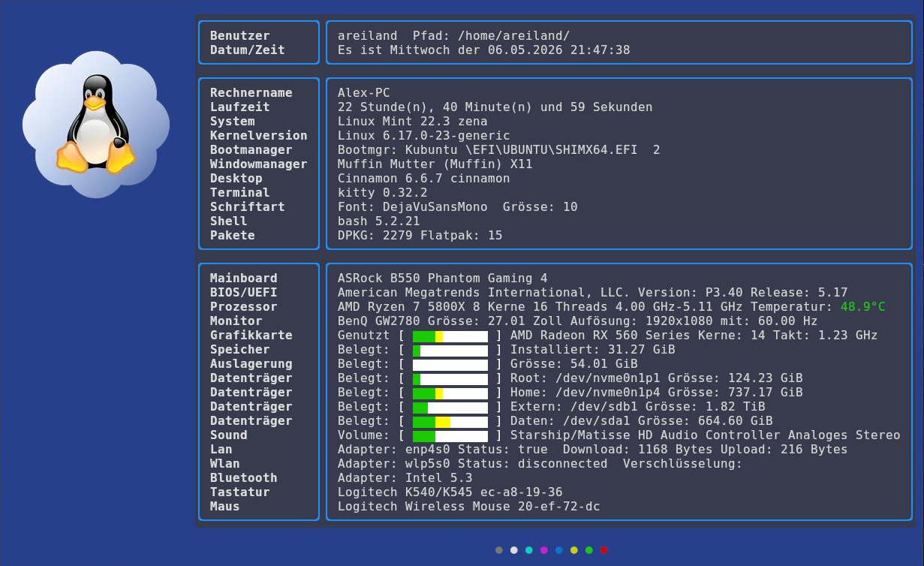
Task: Click the green color dot
Action: pyautogui.click(x=589, y=550)
